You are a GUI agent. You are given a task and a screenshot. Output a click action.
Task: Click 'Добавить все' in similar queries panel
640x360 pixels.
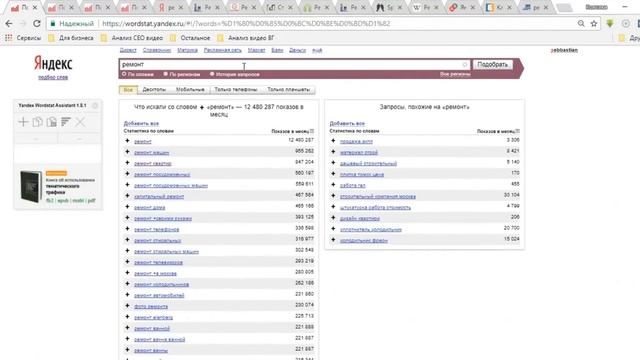coord(347,123)
